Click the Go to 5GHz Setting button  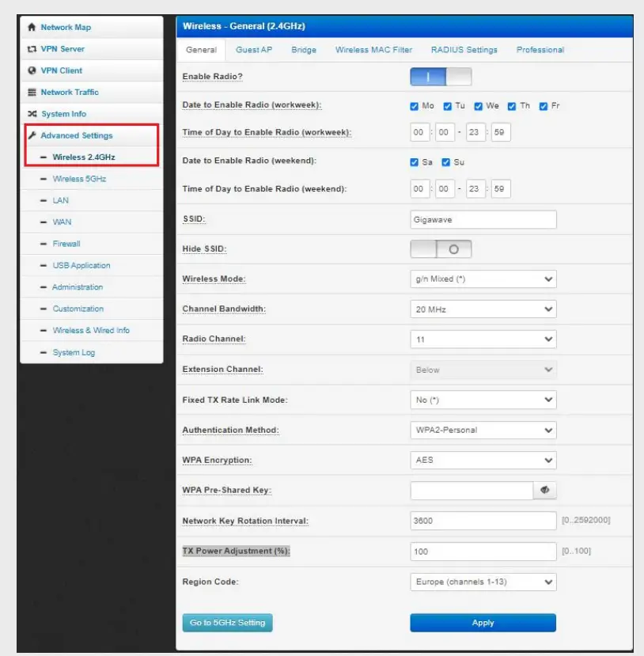(228, 623)
